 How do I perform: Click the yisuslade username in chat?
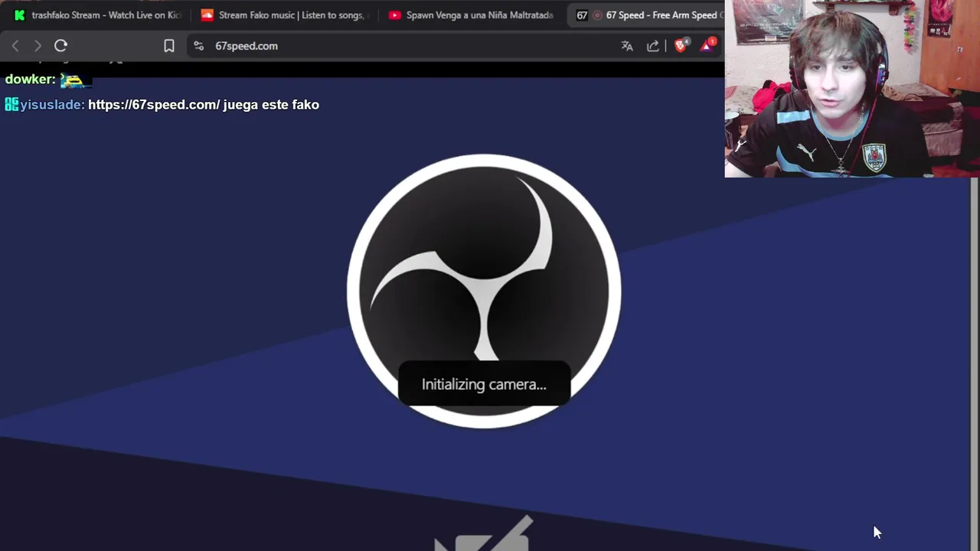point(52,105)
